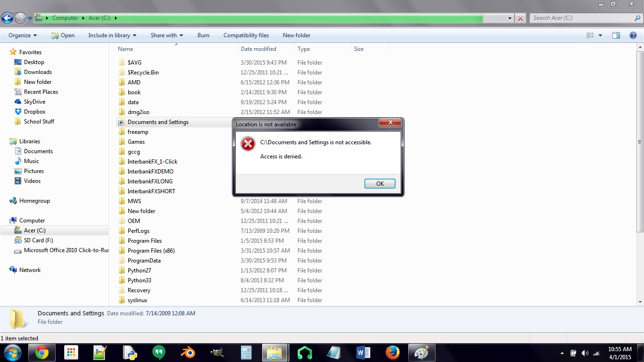Open Microsoft Word from the taskbar
The width and height of the screenshot is (644, 362).
click(x=363, y=353)
